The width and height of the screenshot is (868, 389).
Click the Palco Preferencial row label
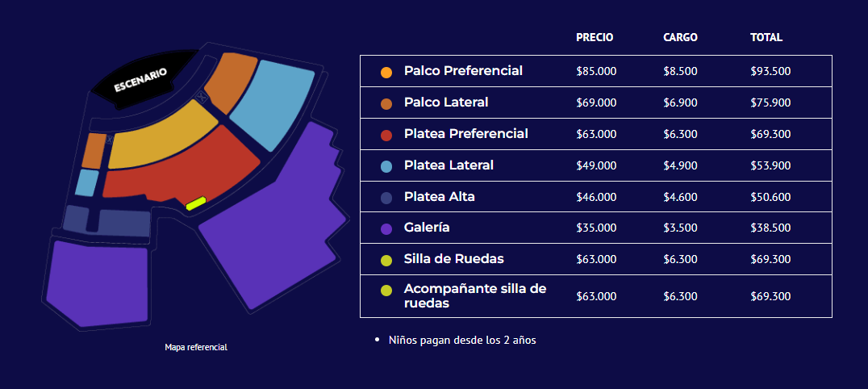point(463,71)
